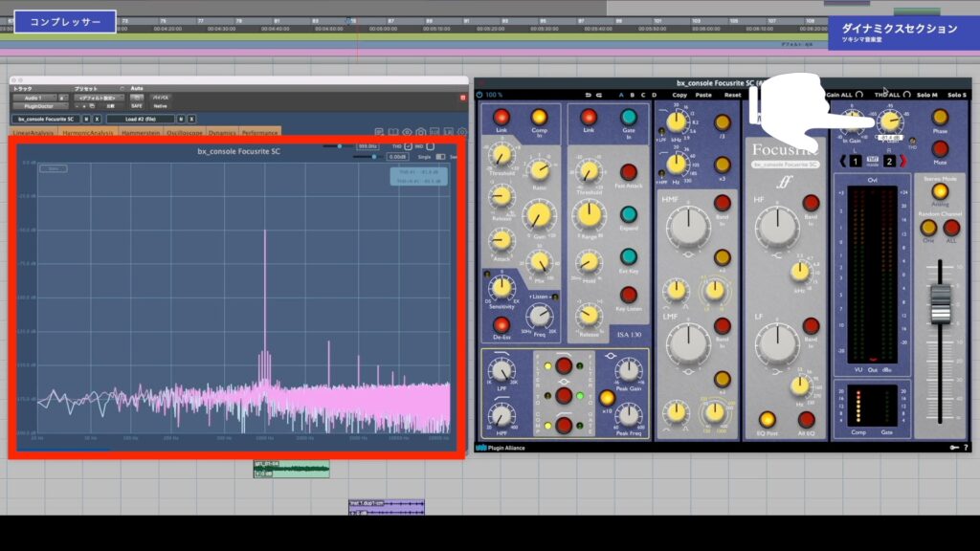
Task: Toggle the compressor Link button
Action: pyautogui.click(x=501, y=117)
